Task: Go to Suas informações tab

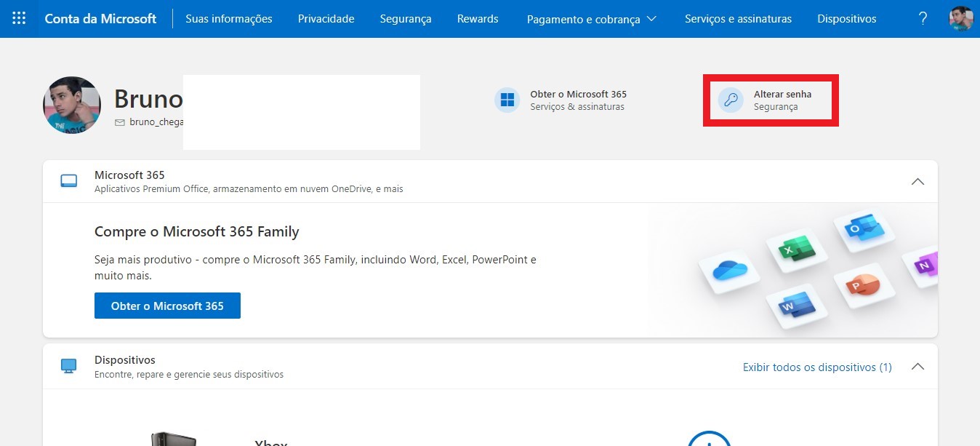Action: click(x=229, y=19)
